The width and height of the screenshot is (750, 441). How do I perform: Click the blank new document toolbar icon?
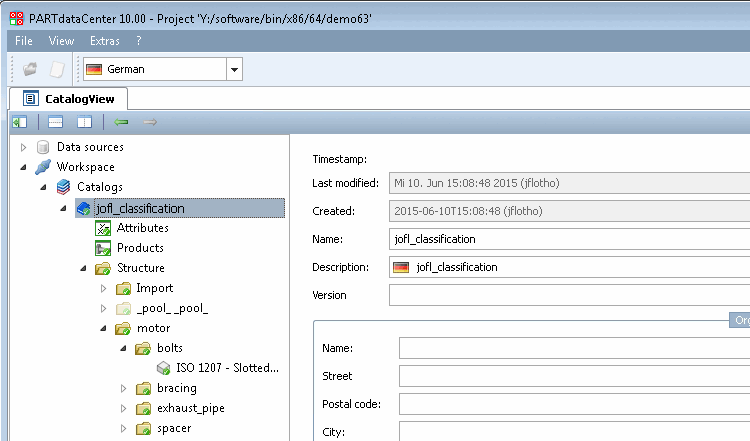[58, 69]
